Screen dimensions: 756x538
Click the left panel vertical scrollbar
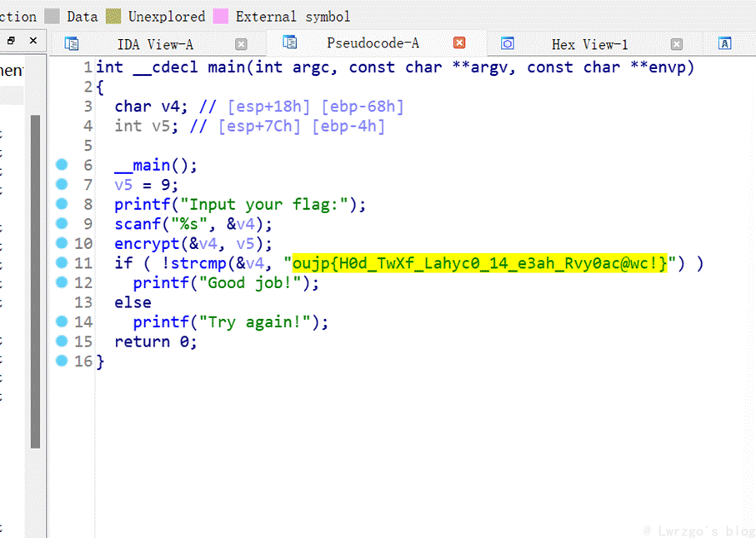[x=35, y=281]
